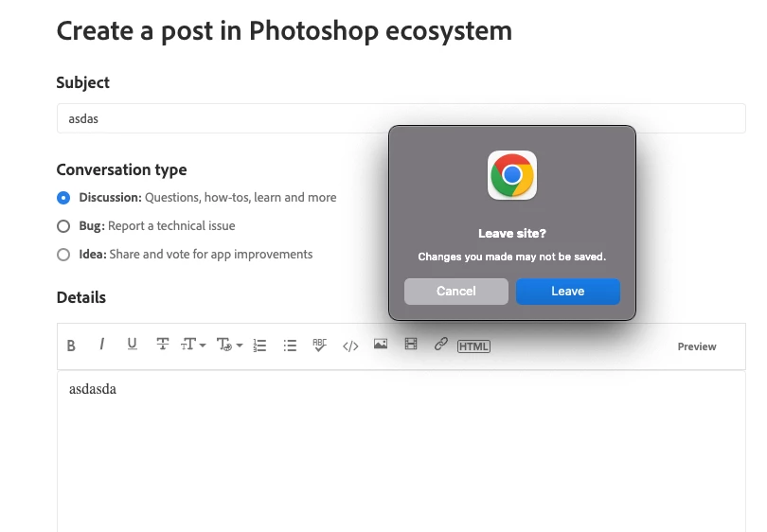Click the "Details" section label
Viewport: 767px width, 532px height.
(x=81, y=297)
